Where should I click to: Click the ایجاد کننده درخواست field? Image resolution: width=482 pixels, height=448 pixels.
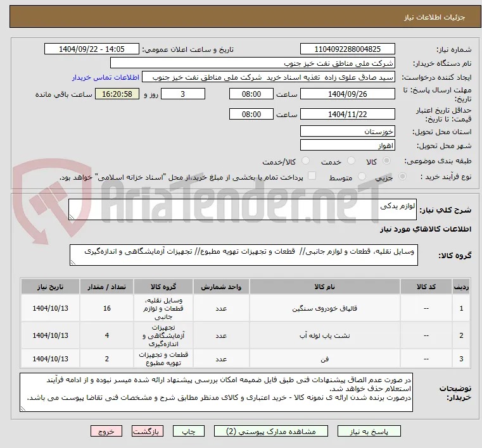269,77
